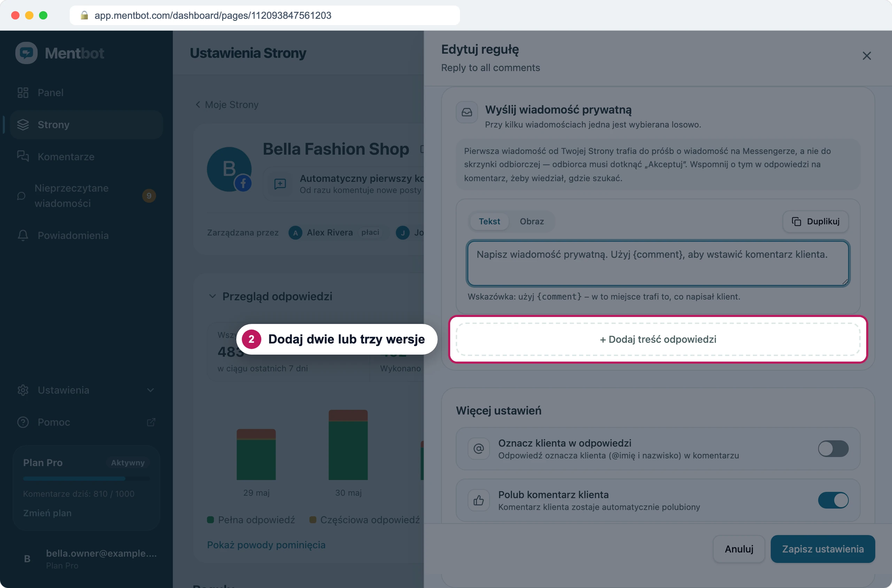This screenshot has height=588, width=892.
Task: Click the browser address bar lock icon
Action: (84, 15)
